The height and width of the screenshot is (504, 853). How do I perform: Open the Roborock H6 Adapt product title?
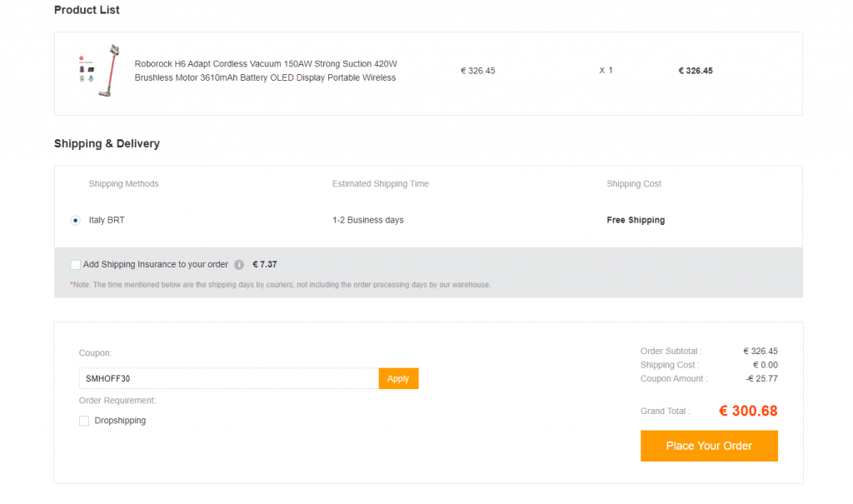point(266,71)
